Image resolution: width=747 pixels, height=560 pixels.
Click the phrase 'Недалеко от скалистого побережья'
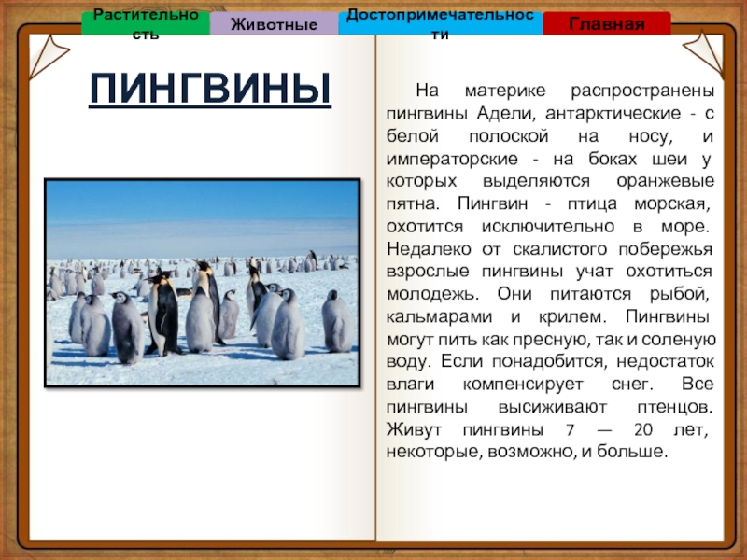click(x=550, y=248)
